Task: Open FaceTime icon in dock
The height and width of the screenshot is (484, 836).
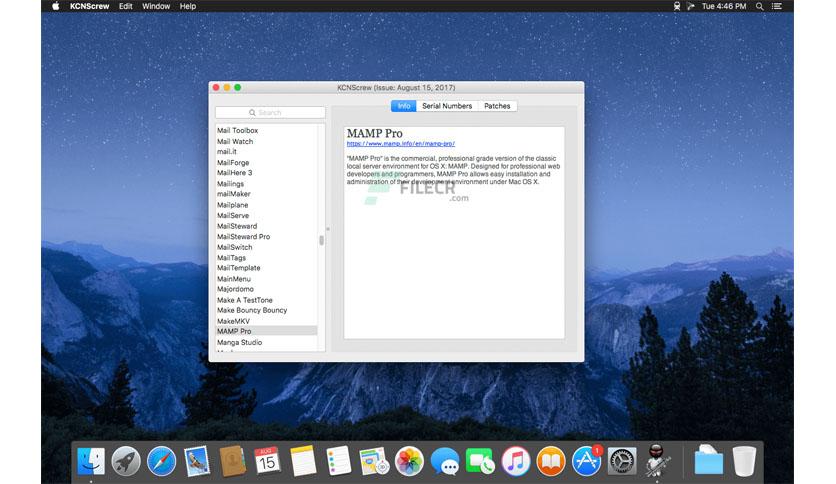Action: (480, 461)
